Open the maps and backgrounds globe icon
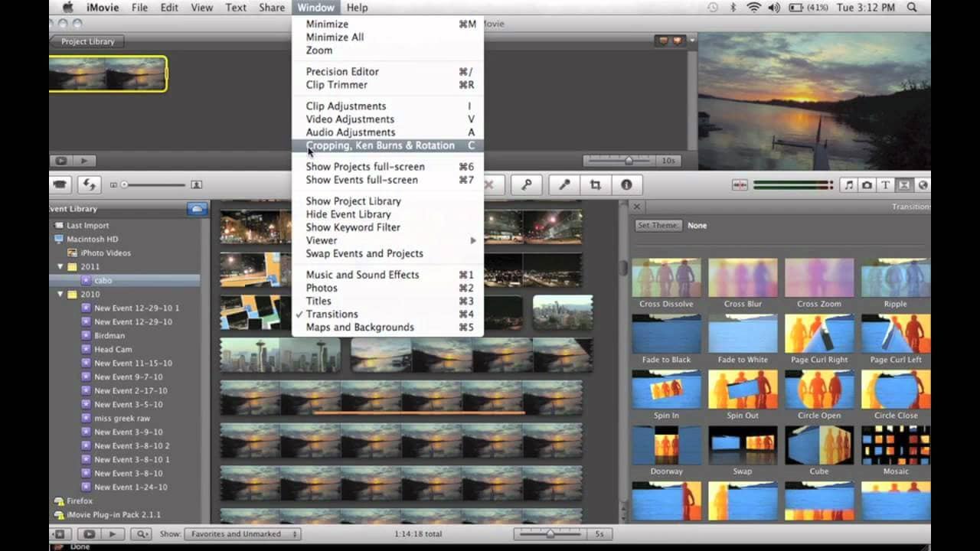Viewport: 980px width, 551px height. [922, 185]
